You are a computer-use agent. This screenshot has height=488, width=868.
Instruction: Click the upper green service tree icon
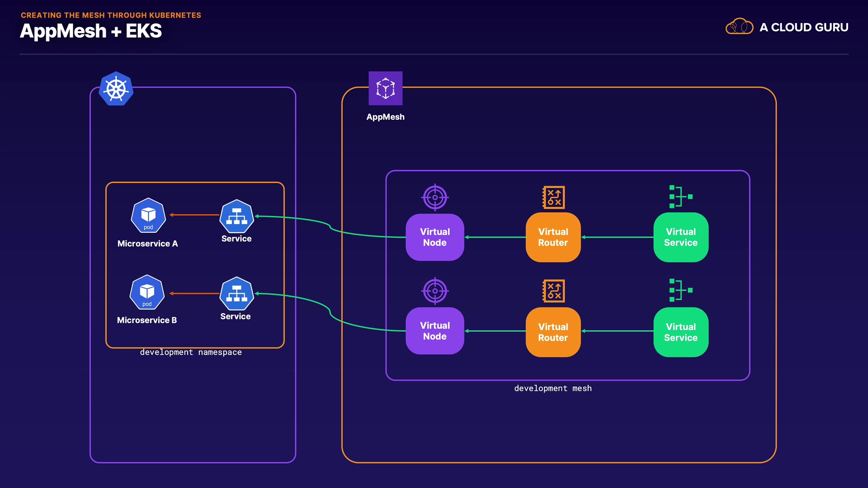(680, 197)
